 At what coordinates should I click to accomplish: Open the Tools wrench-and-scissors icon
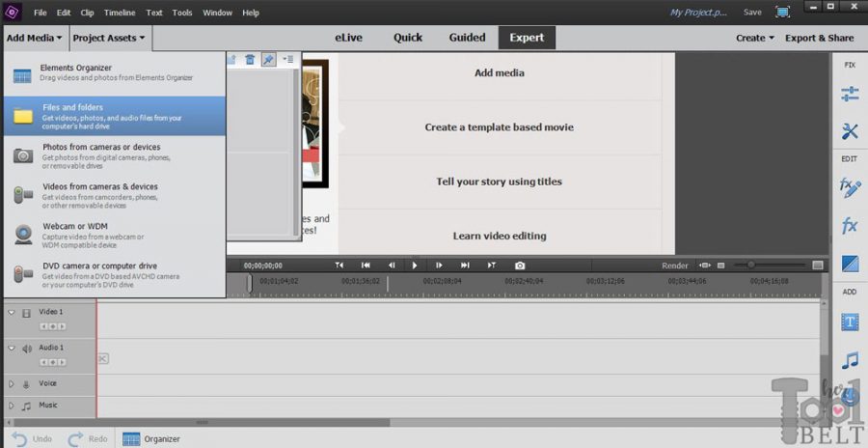pos(850,131)
